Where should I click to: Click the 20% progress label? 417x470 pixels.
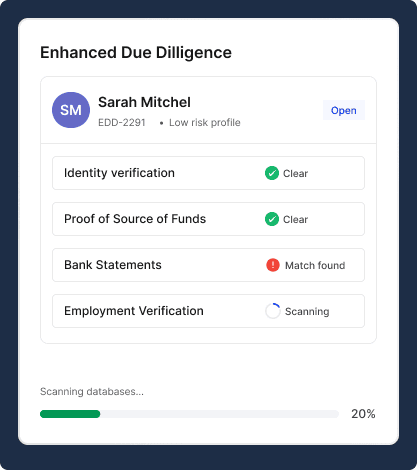[x=363, y=414]
